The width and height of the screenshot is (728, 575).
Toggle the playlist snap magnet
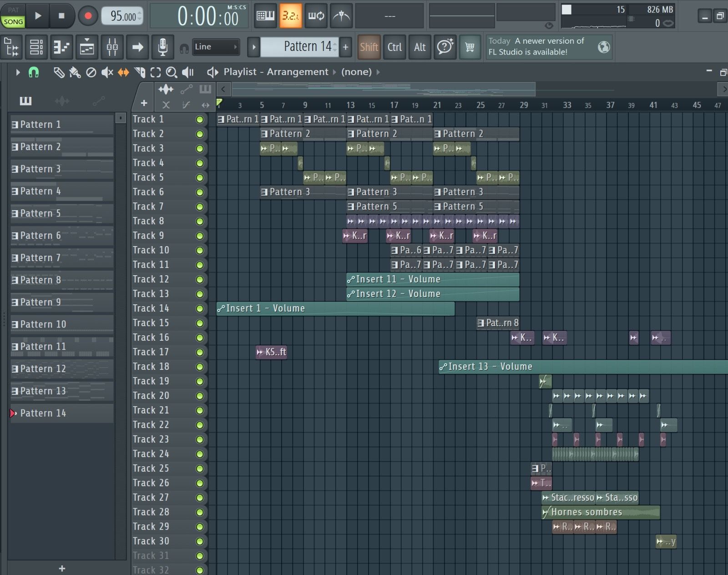pyautogui.click(x=34, y=72)
